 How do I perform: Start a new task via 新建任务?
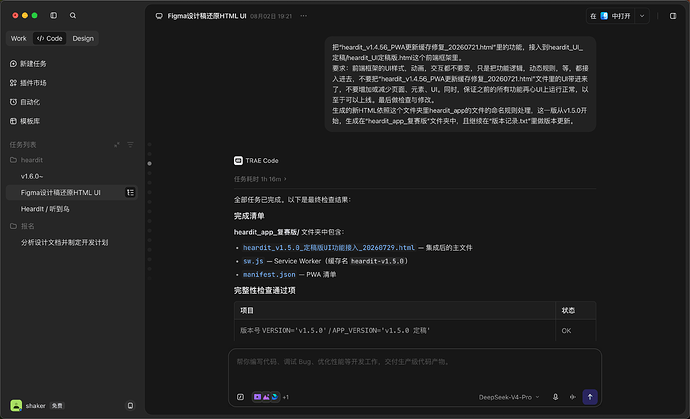[28, 64]
